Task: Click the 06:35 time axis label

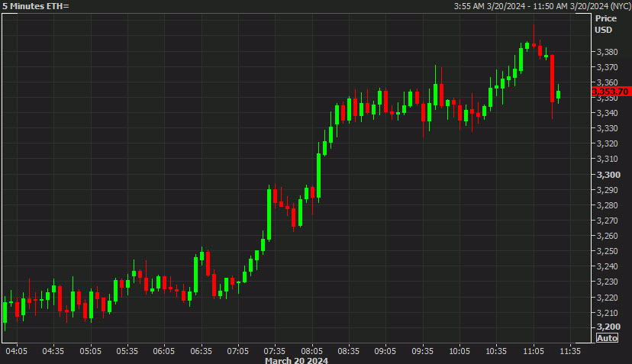Action: [x=201, y=352]
